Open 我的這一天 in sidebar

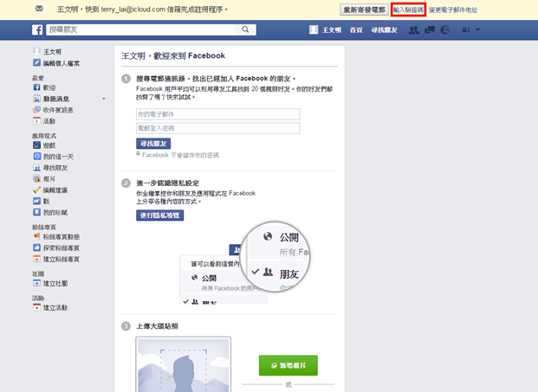click(53, 157)
